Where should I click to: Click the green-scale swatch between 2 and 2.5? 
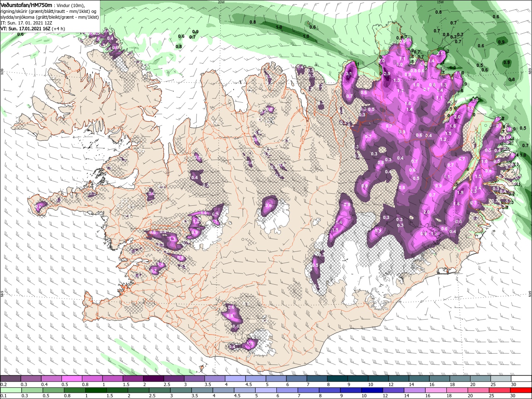click(x=138, y=390)
